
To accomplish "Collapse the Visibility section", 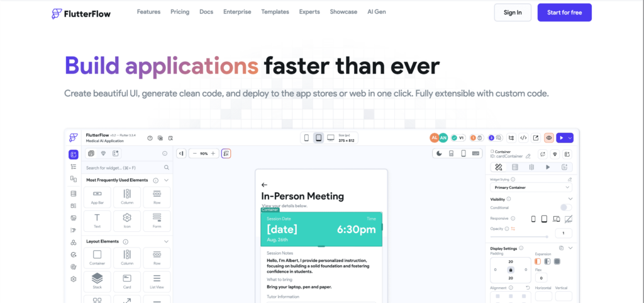I will 570,199.
